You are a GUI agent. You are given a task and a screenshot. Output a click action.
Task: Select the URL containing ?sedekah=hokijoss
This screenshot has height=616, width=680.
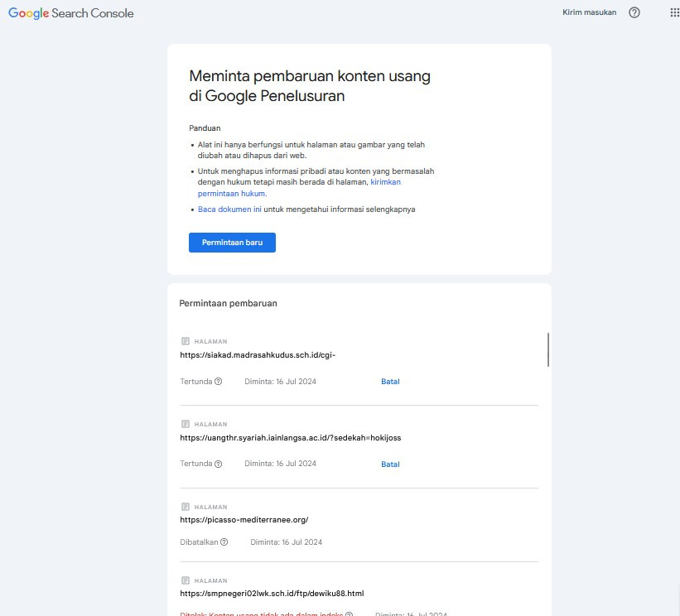[x=291, y=438]
